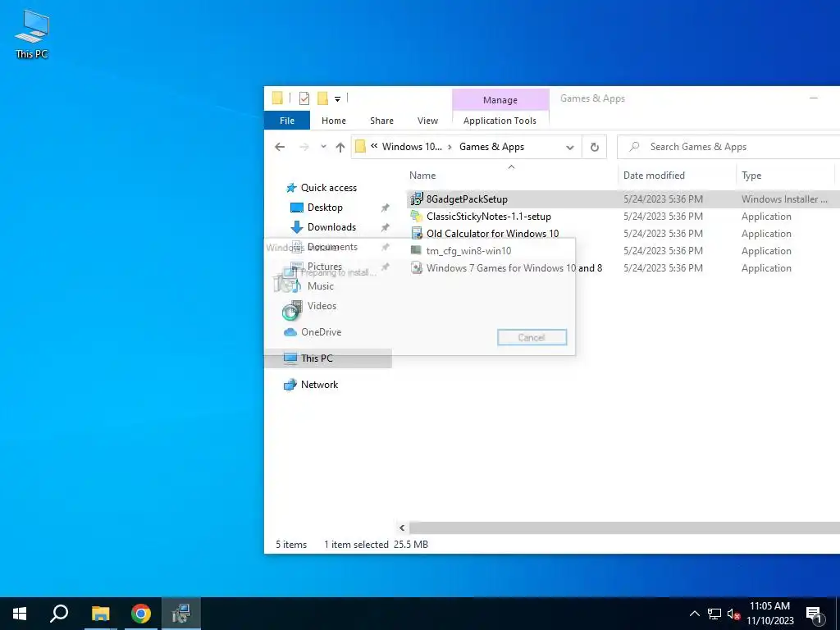Go up one folder level
Viewport: 840px width, 630px height.
(x=340, y=147)
